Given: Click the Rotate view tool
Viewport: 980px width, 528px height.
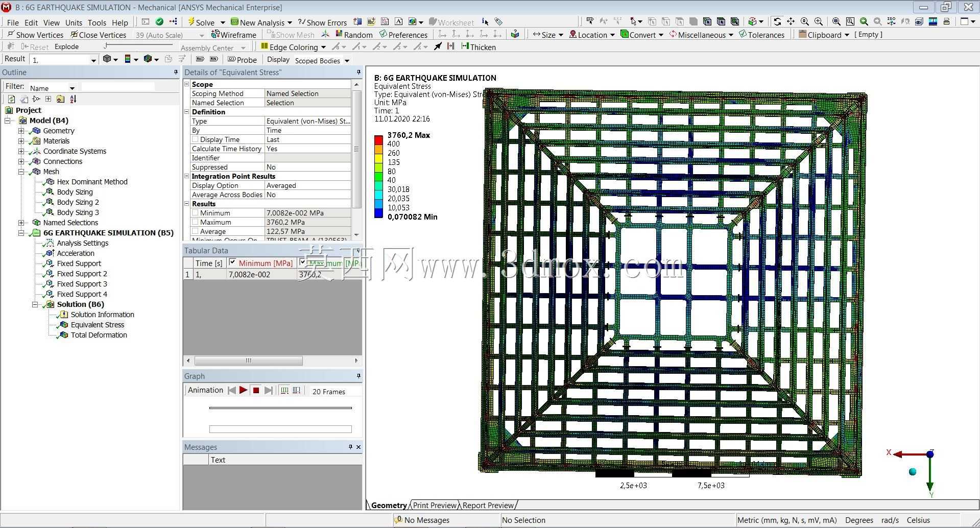Looking at the screenshot, I should pyautogui.click(x=777, y=21).
